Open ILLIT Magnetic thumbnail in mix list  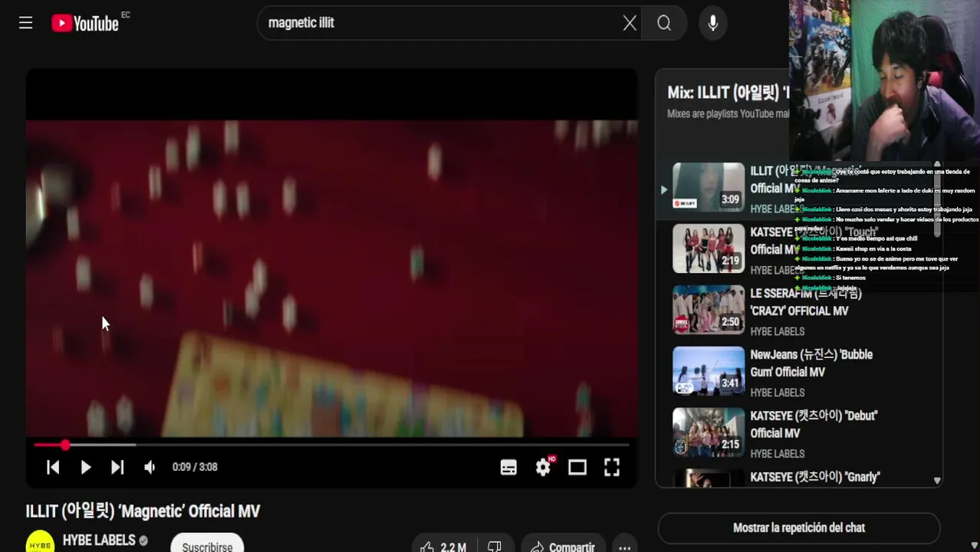(x=709, y=187)
